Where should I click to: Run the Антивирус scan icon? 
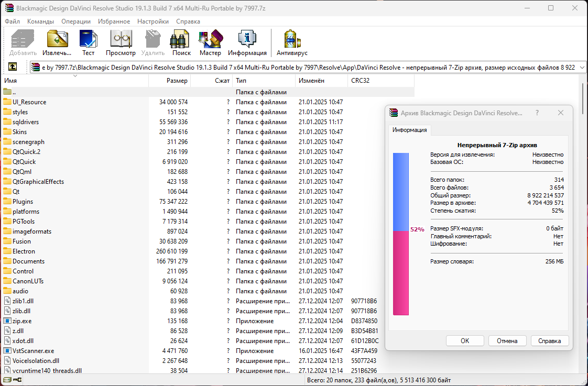tap(292, 39)
